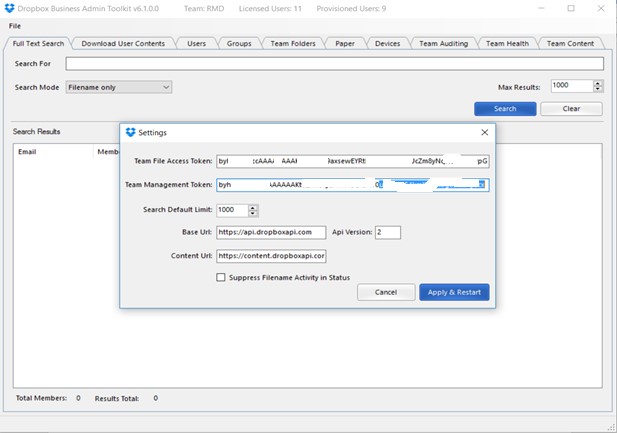The image size is (617, 433).
Task: Click the Search Default Limit value field
Action: [x=232, y=210]
